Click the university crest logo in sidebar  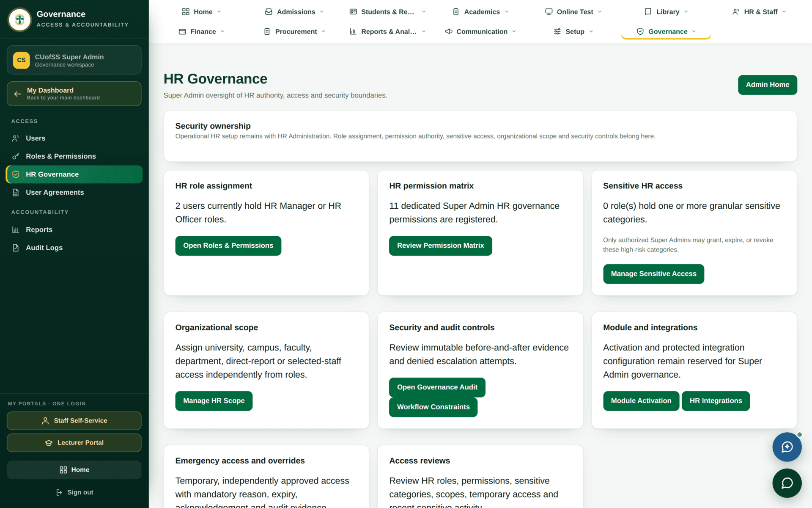click(x=19, y=19)
